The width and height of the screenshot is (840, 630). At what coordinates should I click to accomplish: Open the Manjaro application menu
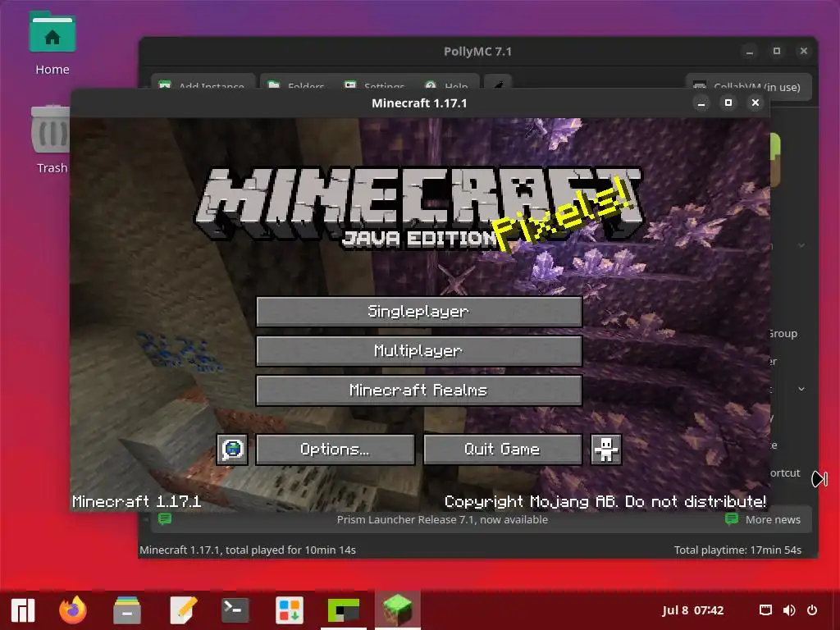(23, 610)
